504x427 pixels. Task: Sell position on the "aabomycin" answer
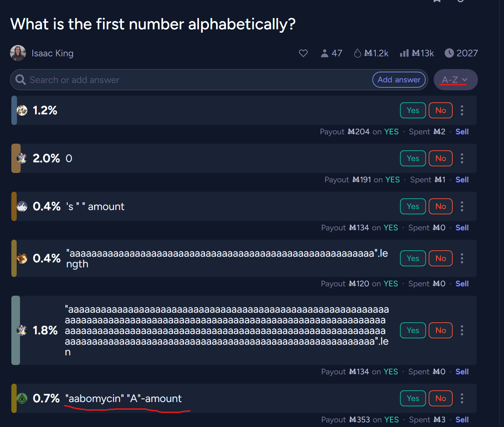coord(462,420)
